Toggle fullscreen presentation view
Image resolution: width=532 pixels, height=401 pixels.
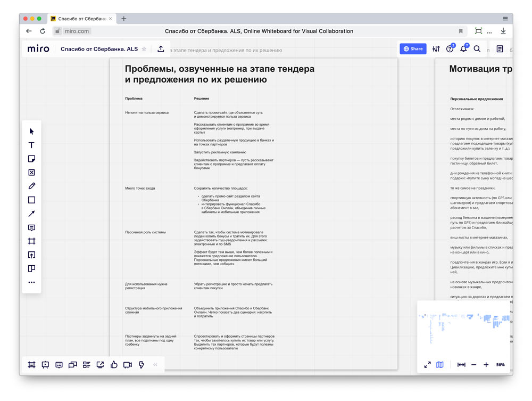[427, 365]
